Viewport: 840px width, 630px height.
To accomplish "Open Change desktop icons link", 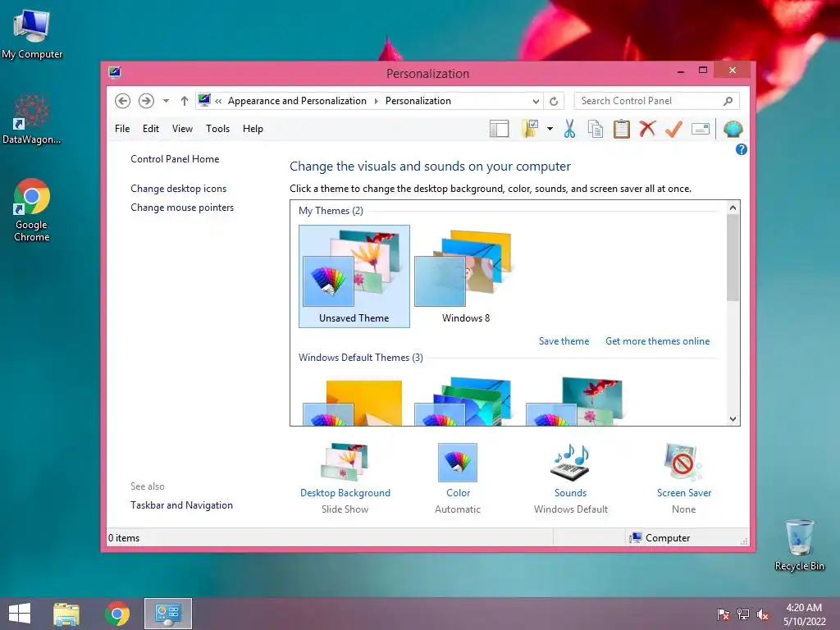I will pos(178,189).
